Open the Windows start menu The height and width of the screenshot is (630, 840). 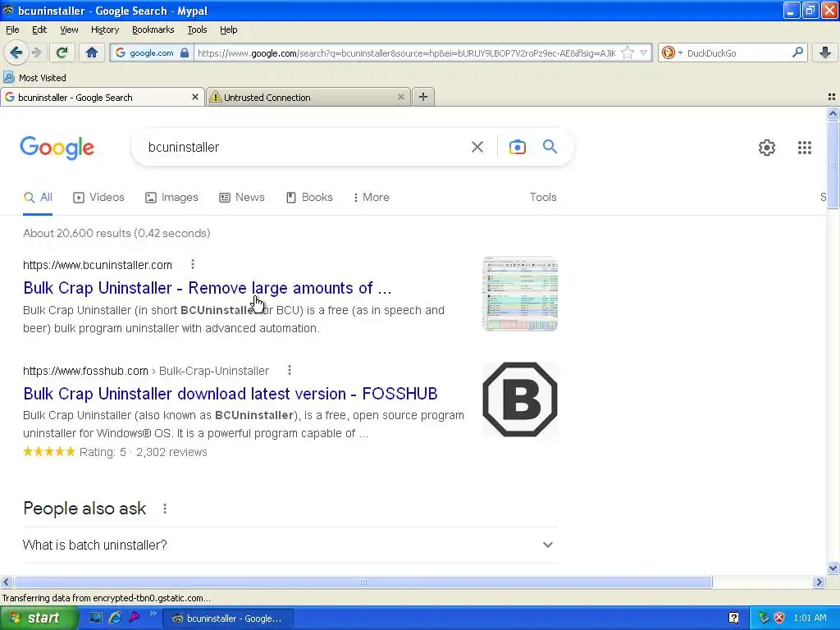[39, 618]
